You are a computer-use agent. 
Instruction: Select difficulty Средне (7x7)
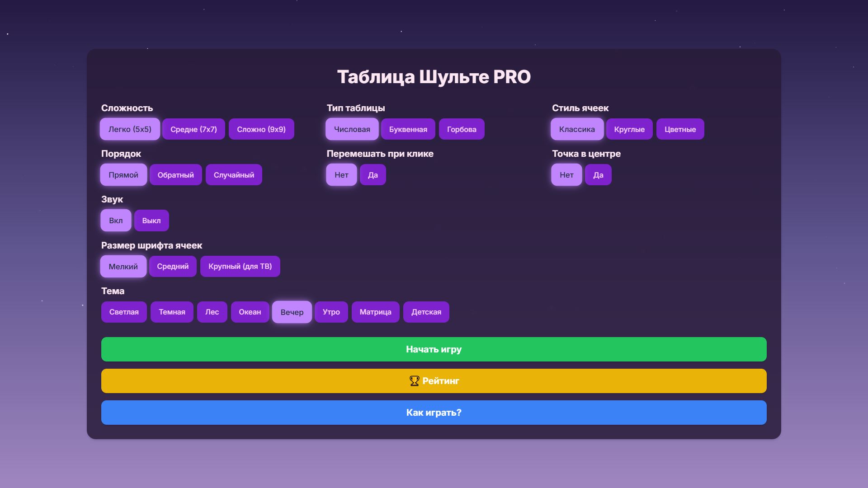tap(193, 129)
